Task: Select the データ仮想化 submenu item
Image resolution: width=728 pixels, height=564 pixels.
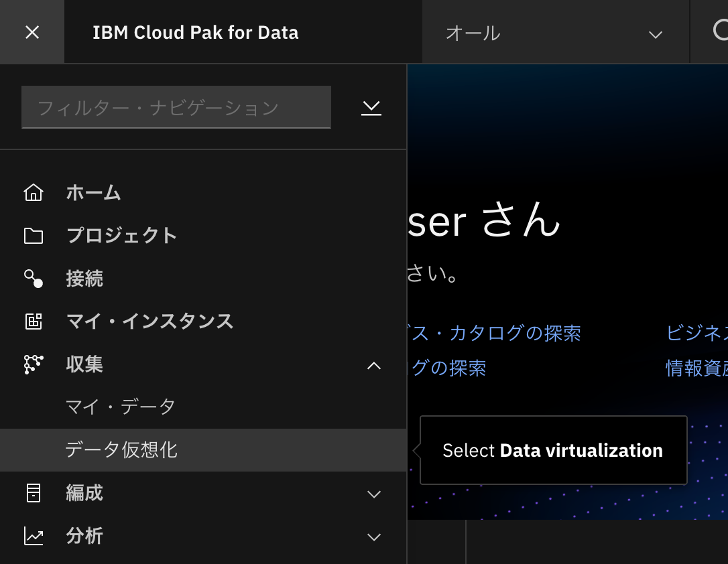Action: [x=203, y=450]
